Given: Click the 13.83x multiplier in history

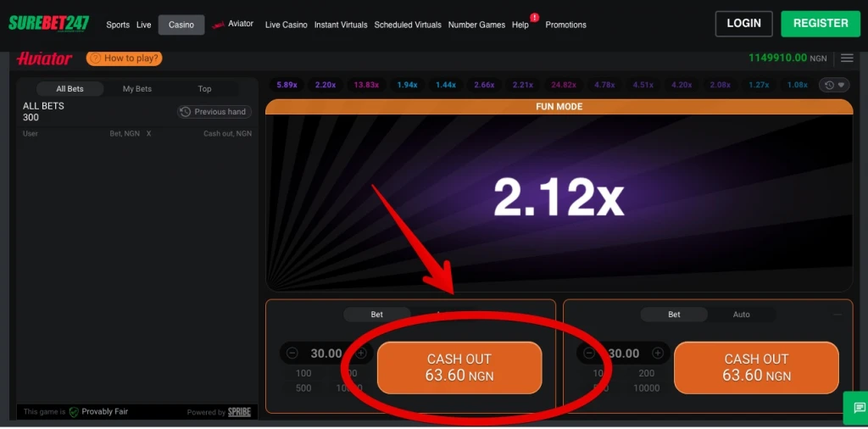Looking at the screenshot, I should [x=366, y=85].
